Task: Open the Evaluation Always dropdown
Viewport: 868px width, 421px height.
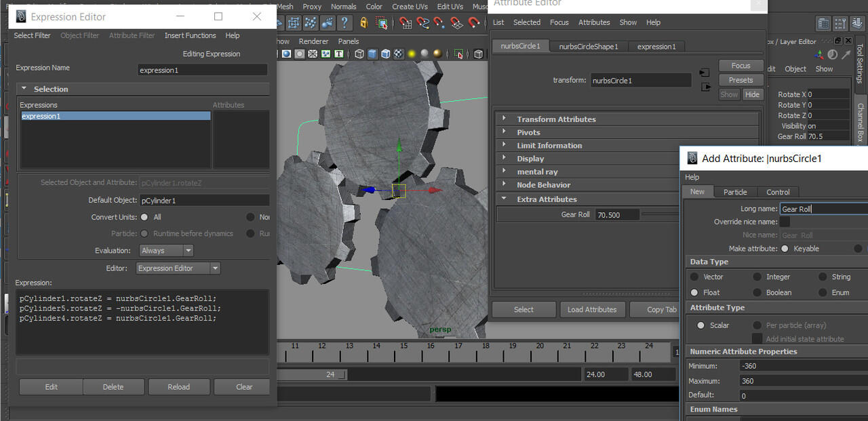Action: [x=166, y=250]
